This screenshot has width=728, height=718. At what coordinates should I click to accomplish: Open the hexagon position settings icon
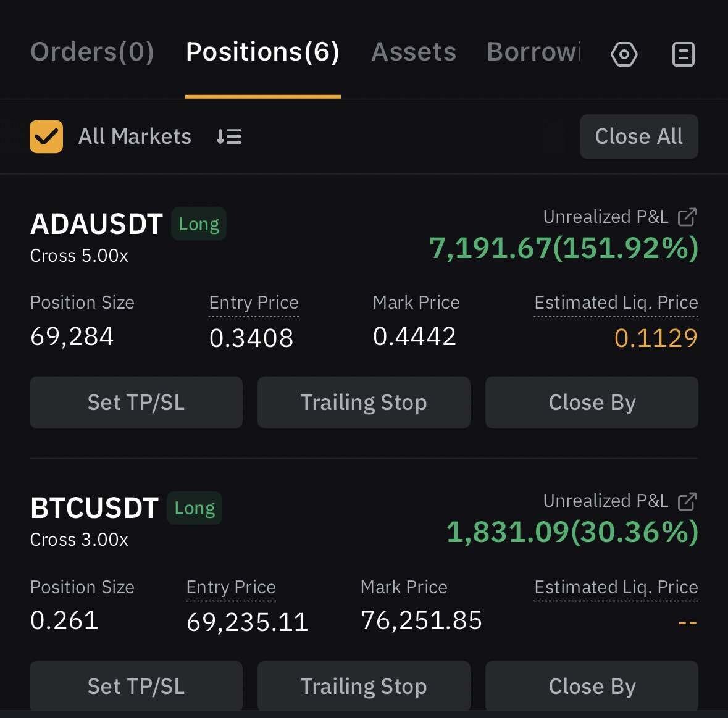pos(624,54)
